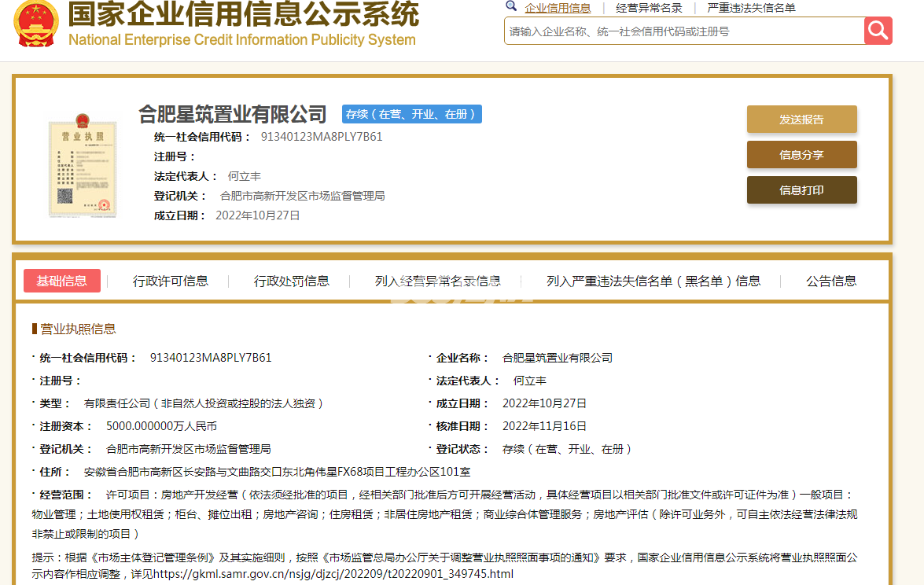The image size is (924, 585).
Task: Click the 信息分享 button
Action: 801,155
